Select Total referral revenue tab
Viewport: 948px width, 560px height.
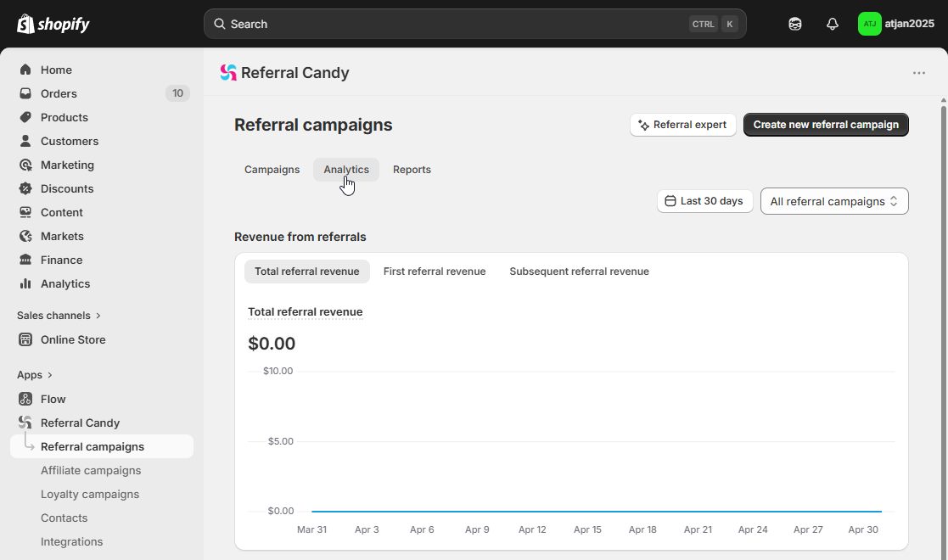pos(306,272)
